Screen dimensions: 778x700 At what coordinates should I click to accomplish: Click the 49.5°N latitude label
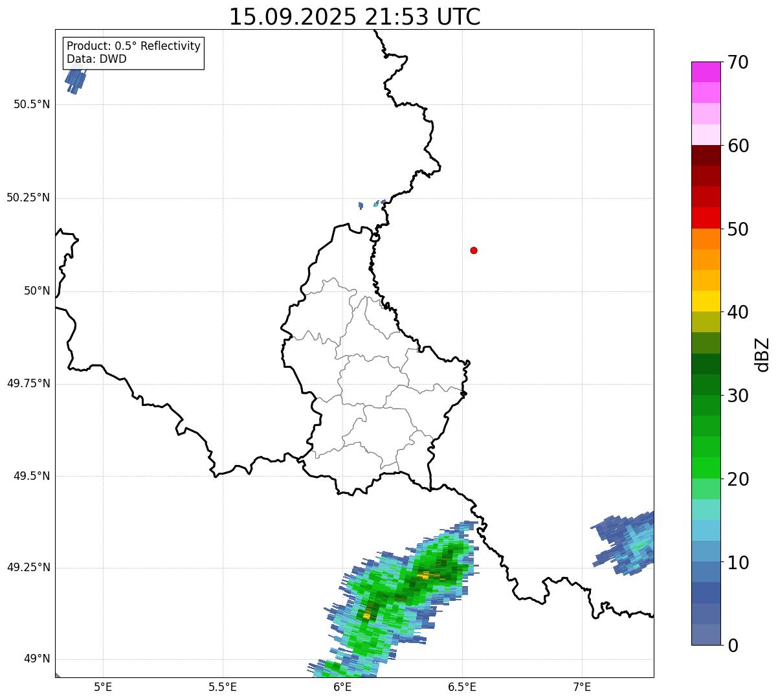(x=32, y=476)
